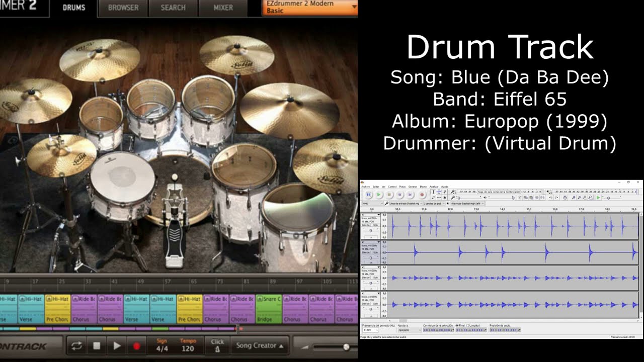The height and width of the screenshot is (362, 644).
Task: Select the Audacity Zoom magnifier tool
Action: [433, 198]
